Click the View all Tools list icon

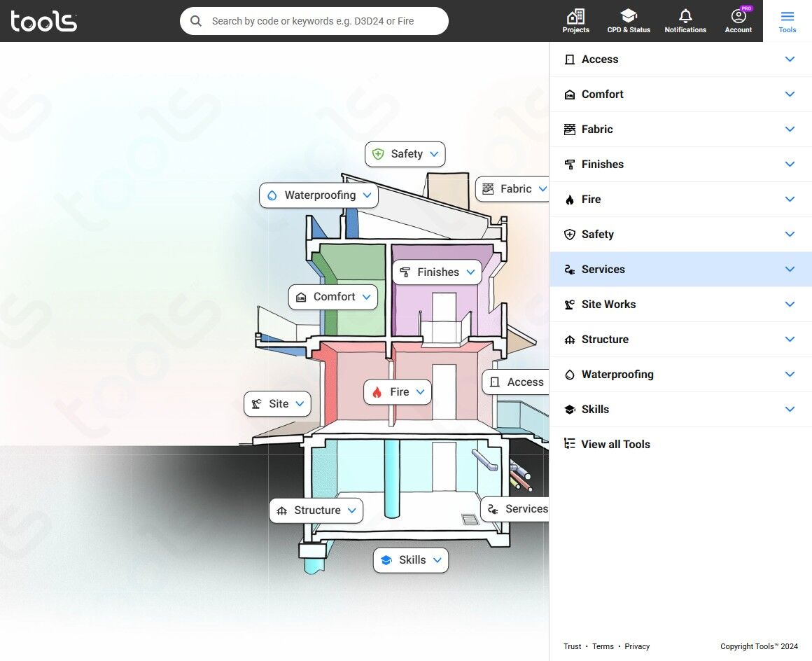(x=570, y=444)
